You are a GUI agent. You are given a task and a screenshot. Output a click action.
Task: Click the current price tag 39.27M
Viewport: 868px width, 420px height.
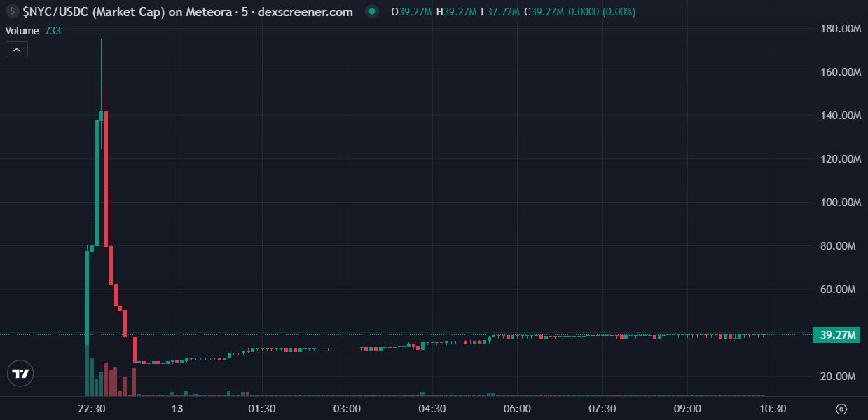(836, 335)
